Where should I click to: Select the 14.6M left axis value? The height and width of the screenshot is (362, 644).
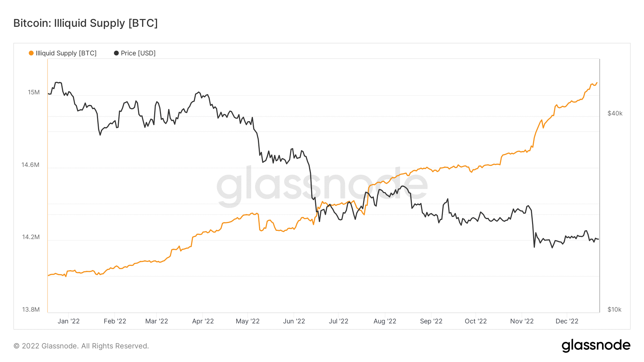coord(30,165)
